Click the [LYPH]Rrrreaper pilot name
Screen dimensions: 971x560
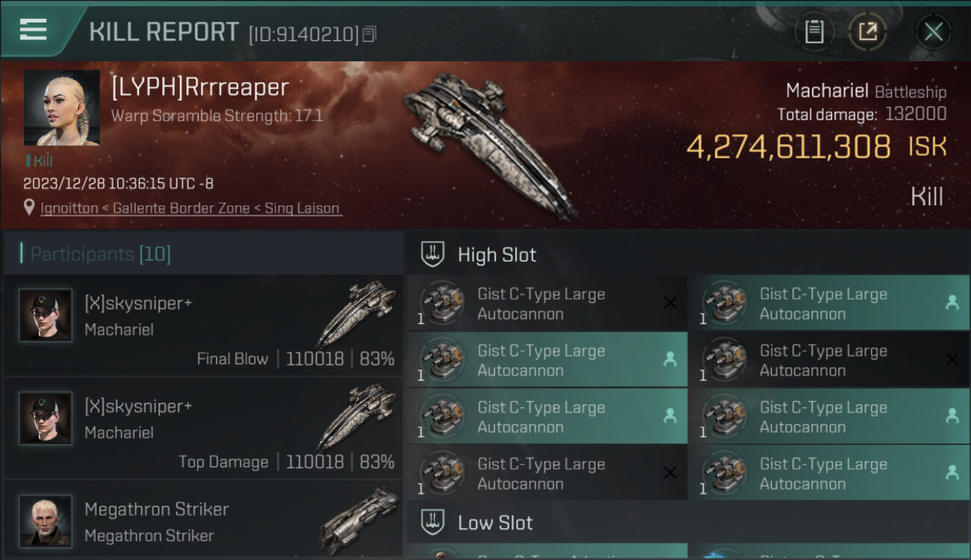199,87
